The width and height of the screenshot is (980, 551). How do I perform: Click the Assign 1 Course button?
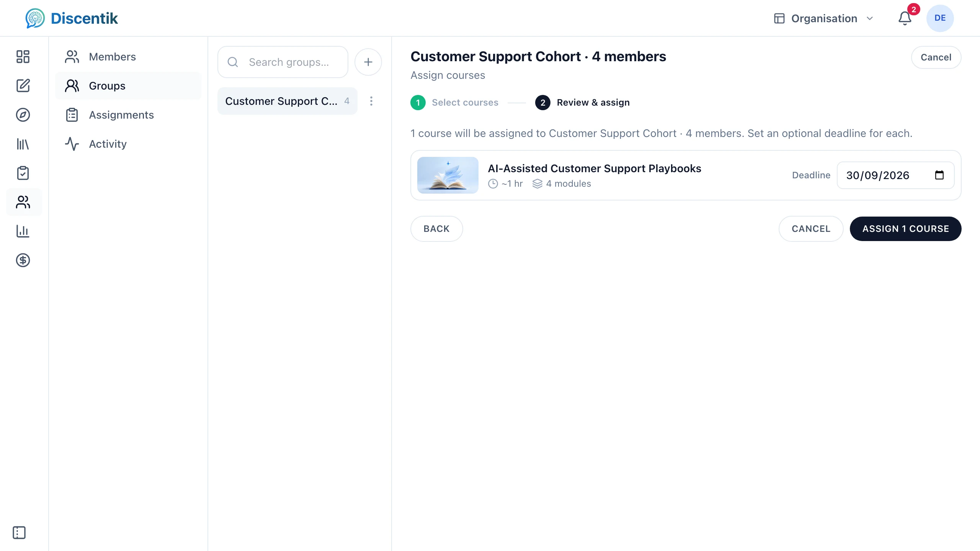906,229
